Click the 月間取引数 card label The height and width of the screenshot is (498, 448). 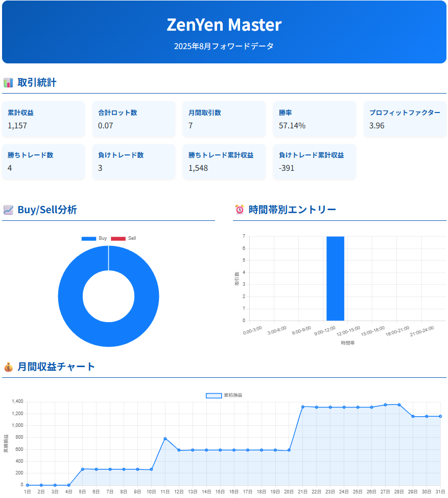coord(205,113)
